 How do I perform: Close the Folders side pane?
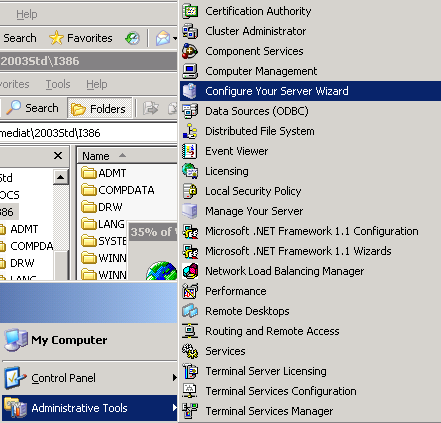tap(58, 156)
